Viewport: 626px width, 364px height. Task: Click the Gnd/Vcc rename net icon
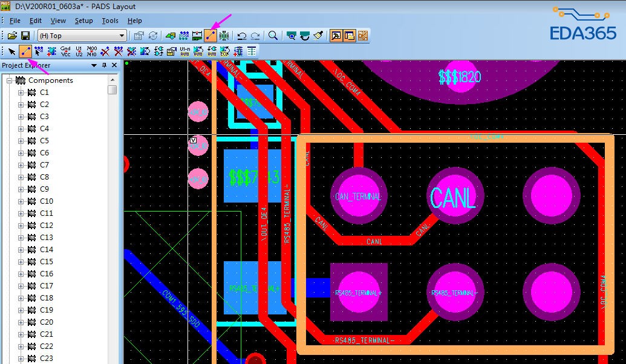65,51
